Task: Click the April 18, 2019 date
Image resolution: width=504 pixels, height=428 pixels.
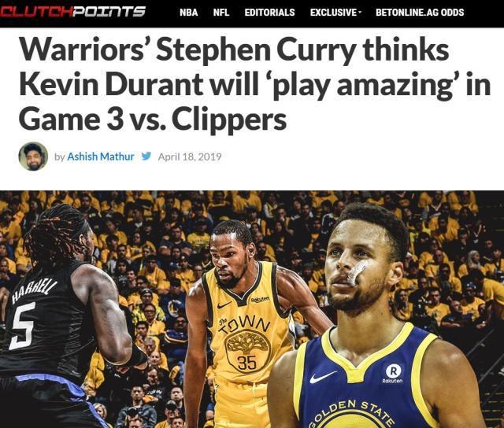Action: tap(190, 157)
